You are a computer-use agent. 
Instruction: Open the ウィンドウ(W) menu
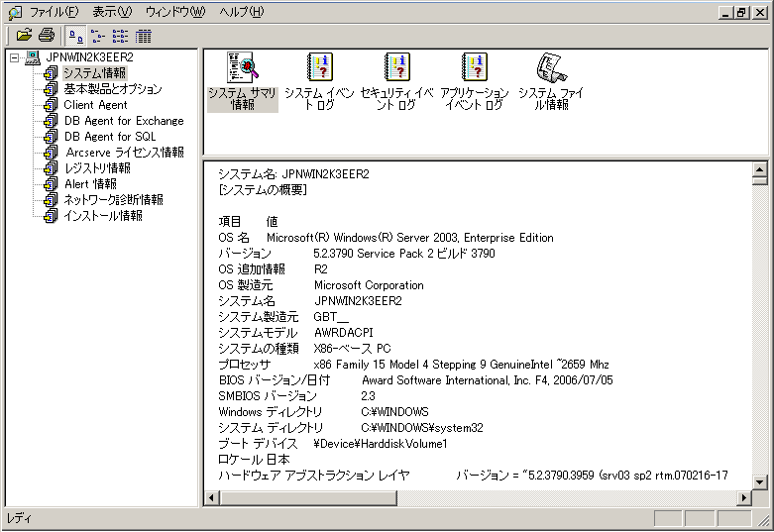175,12
